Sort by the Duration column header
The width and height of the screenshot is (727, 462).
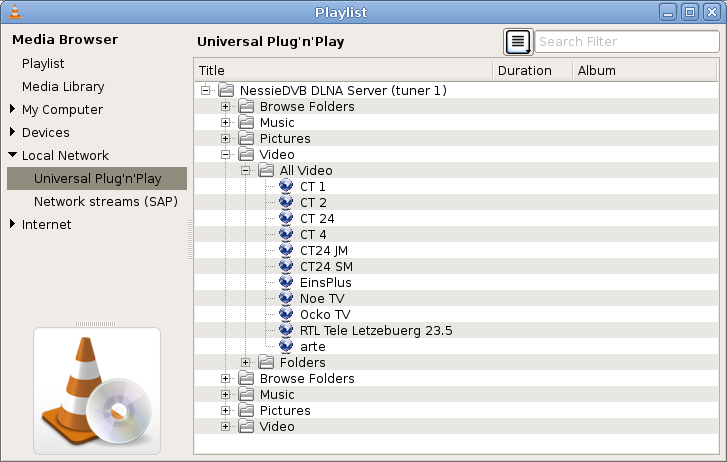(x=532, y=71)
